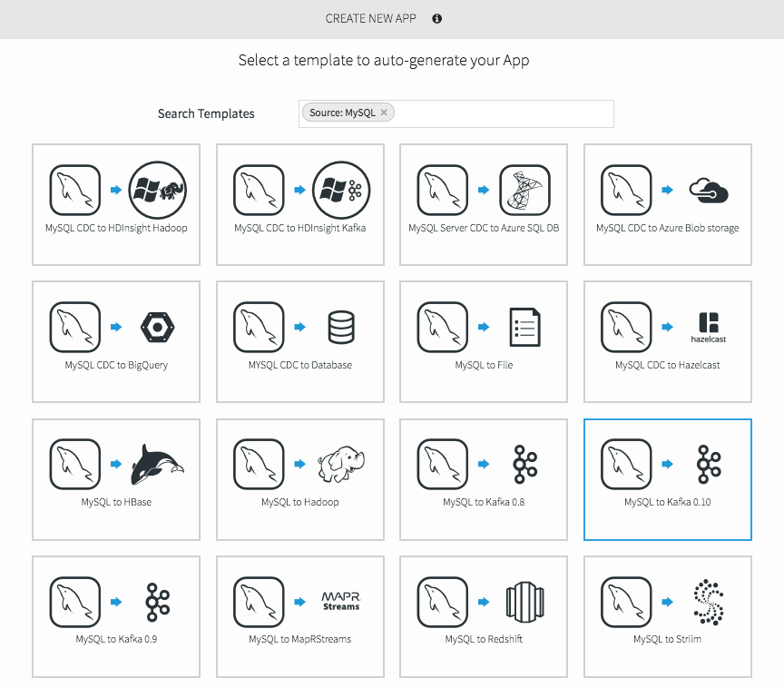Remove the Source: MySQL filter tag
This screenshot has width=784, height=688.
(384, 113)
